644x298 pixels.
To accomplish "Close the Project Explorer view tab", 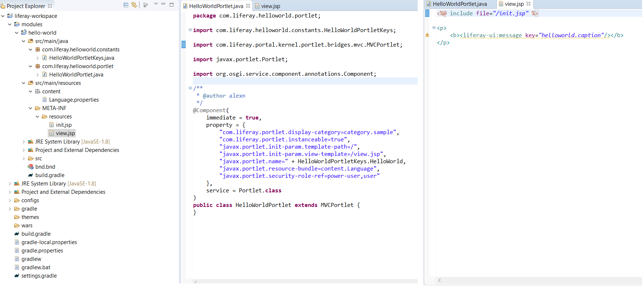I will [x=50, y=6].
